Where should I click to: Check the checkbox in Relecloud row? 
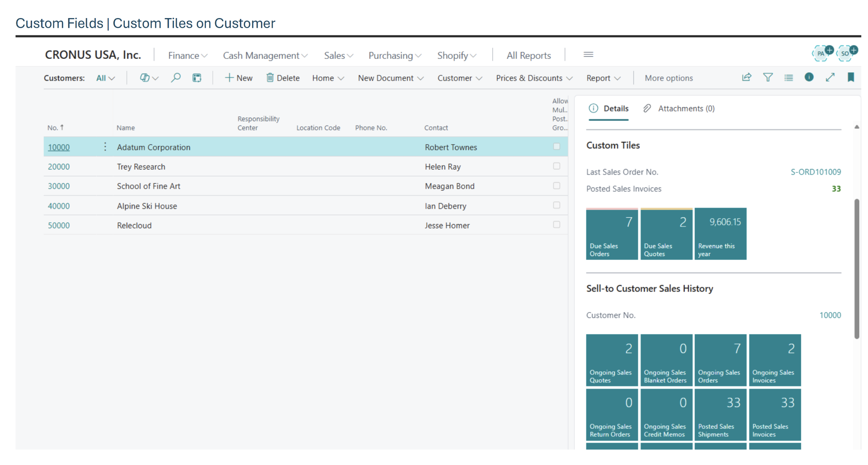tap(557, 225)
